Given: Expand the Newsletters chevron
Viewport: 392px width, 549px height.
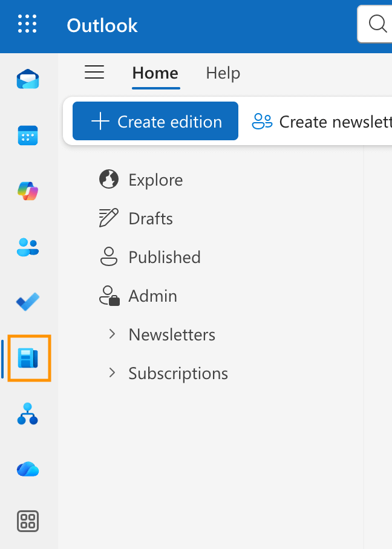Looking at the screenshot, I should pos(112,334).
